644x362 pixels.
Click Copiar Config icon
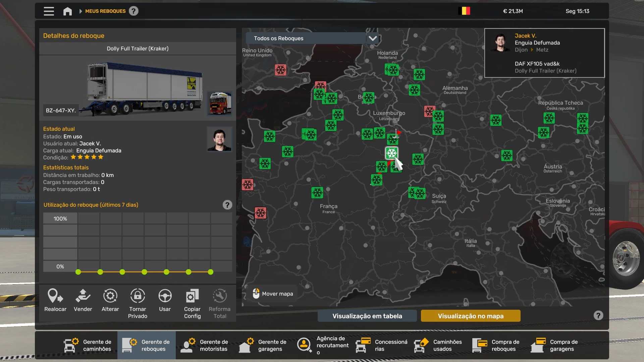pos(192,296)
